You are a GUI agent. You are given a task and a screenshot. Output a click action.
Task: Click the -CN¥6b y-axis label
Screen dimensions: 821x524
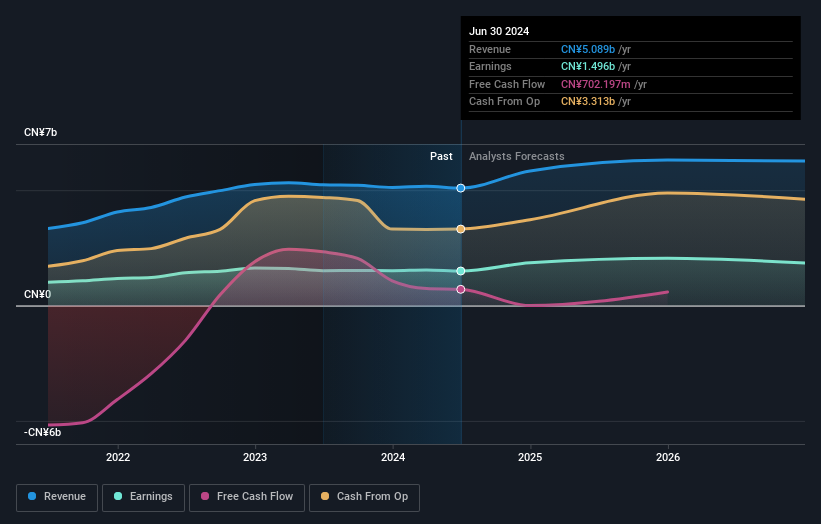point(42,432)
